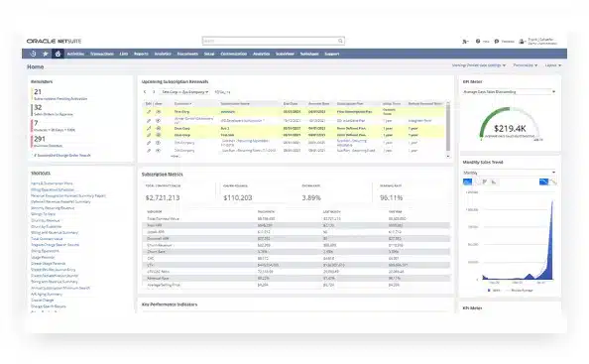
Task: Open the 291 reminder count
Action: coord(40,139)
